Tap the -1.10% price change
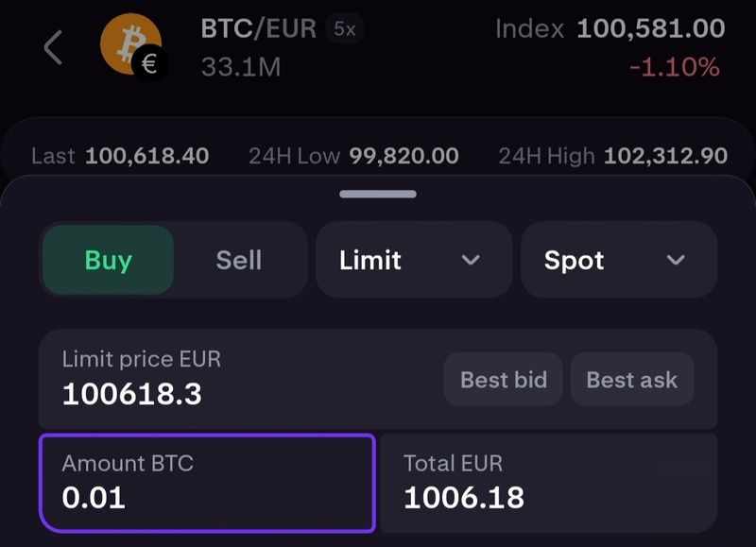The height and width of the screenshot is (547, 756). click(x=674, y=67)
